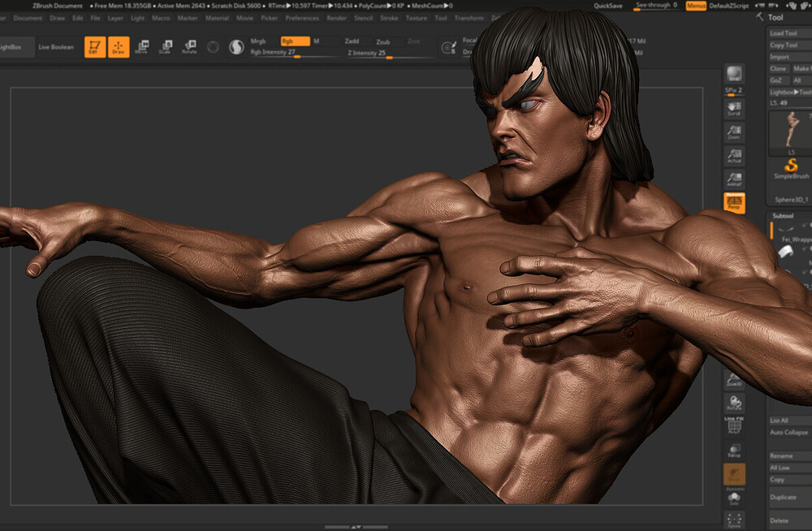812x531 pixels.
Task: Adjust the SPix slider
Action: pos(733,91)
